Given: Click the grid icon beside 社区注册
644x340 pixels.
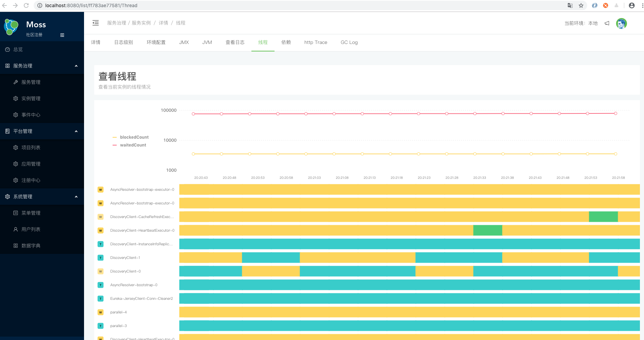Looking at the screenshot, I should tap(62, 35).
